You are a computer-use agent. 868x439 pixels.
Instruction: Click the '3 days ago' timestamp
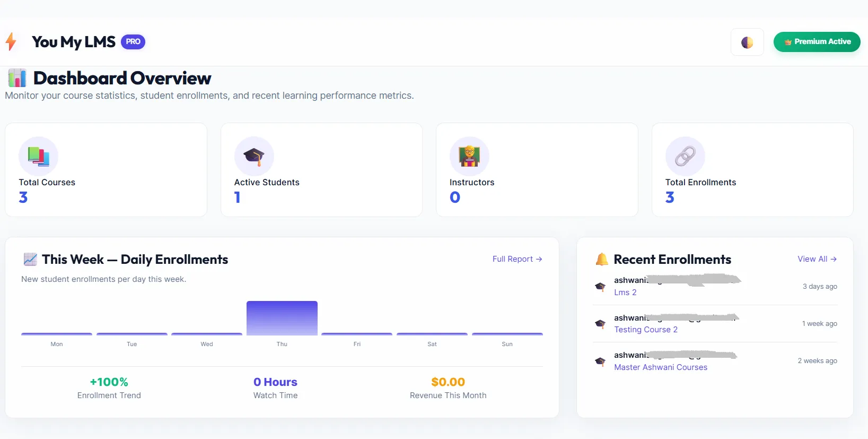820,287
